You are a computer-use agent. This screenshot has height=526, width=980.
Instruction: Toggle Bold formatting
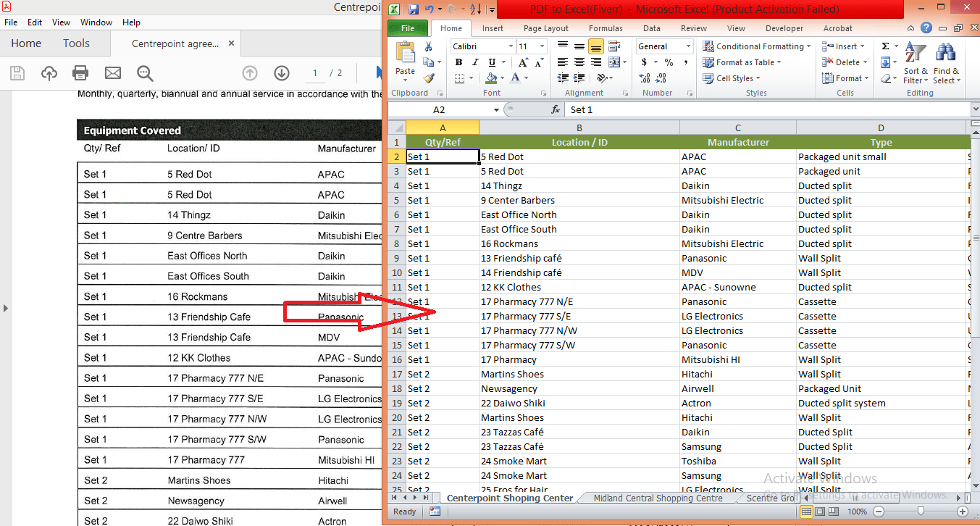[458, 62]
